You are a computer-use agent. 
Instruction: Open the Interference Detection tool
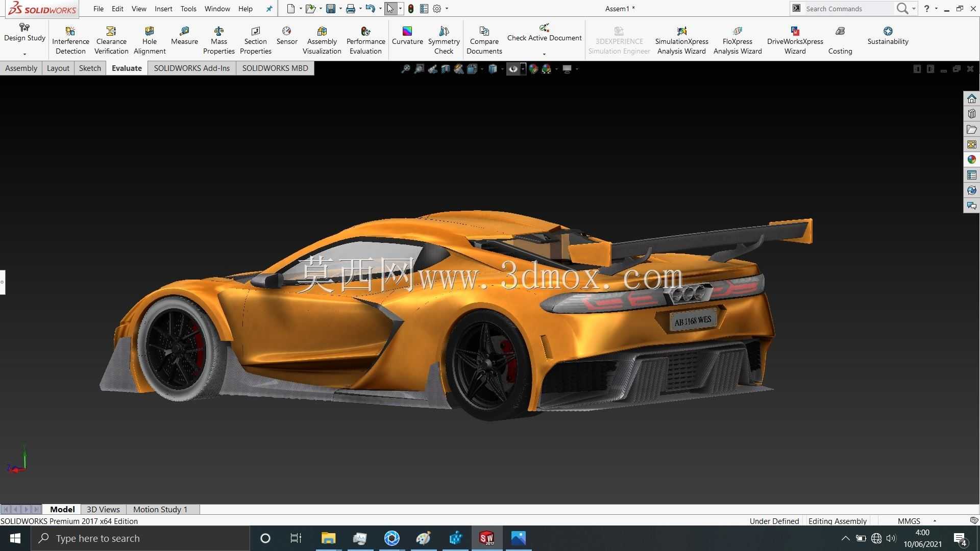coord(70,41)
